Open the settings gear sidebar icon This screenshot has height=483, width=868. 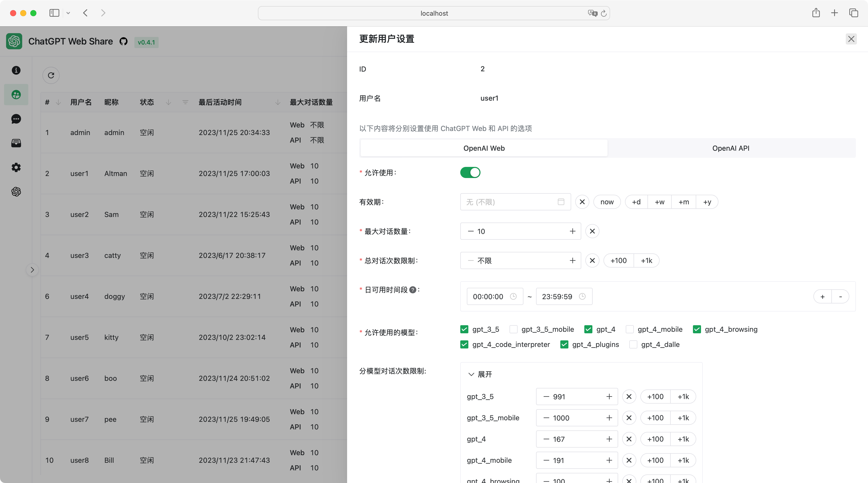click(16, 167)
